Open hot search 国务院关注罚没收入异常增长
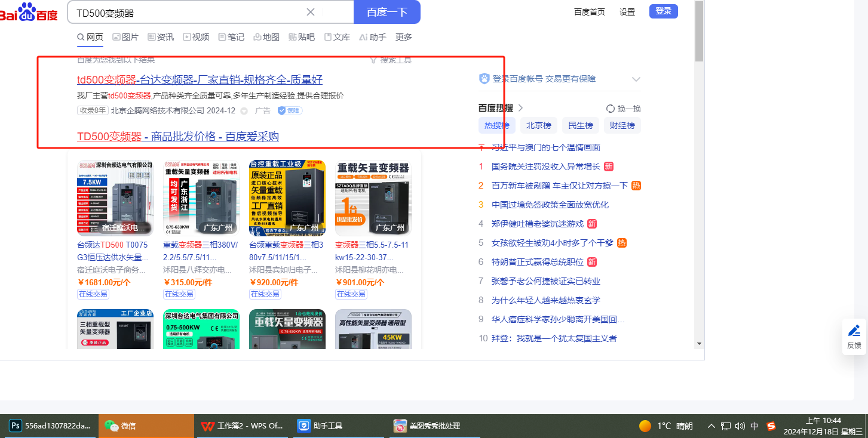The image size is (868, 438). pyautogui.click(x=546, y=166)
